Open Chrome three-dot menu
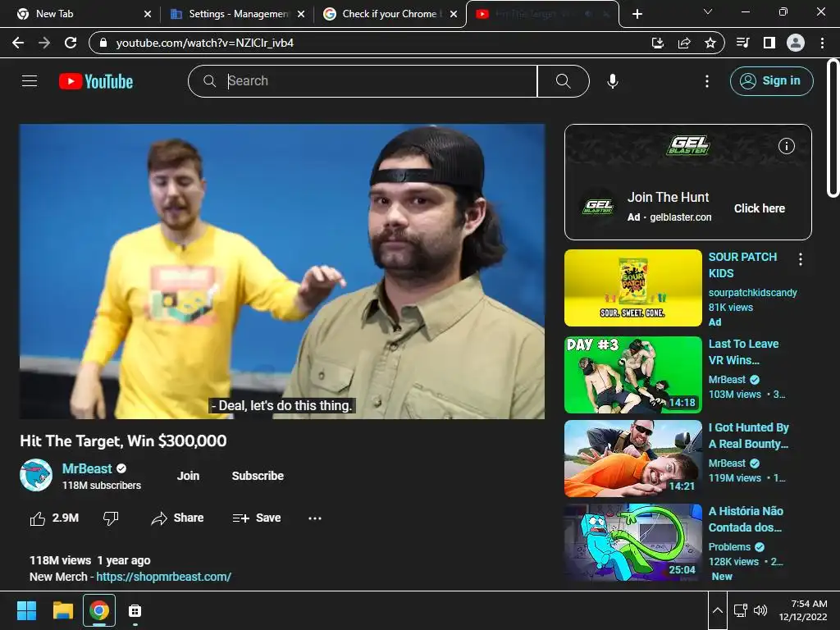 [x=822, y=43]
